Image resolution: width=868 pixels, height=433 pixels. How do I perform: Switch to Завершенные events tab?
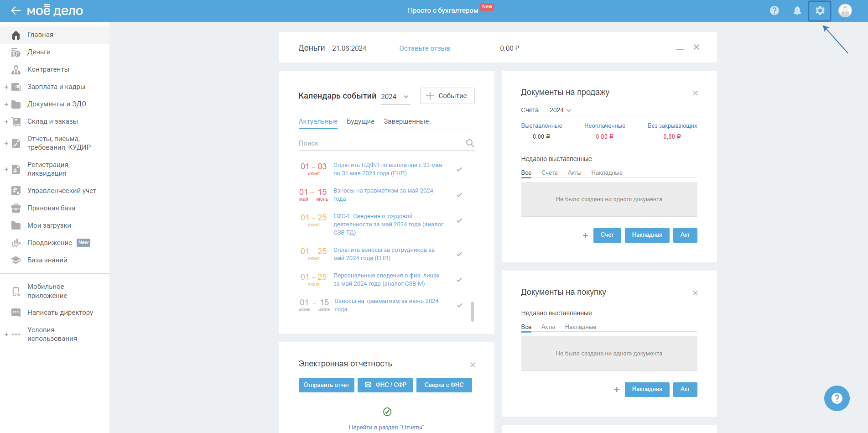[406, 121]
